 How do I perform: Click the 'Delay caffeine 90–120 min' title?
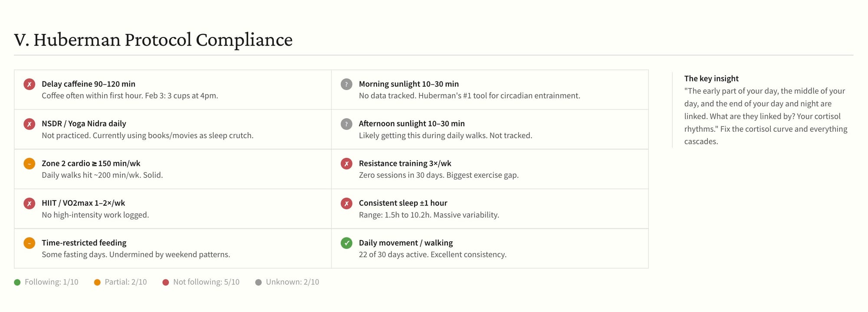tap(89, 84)
